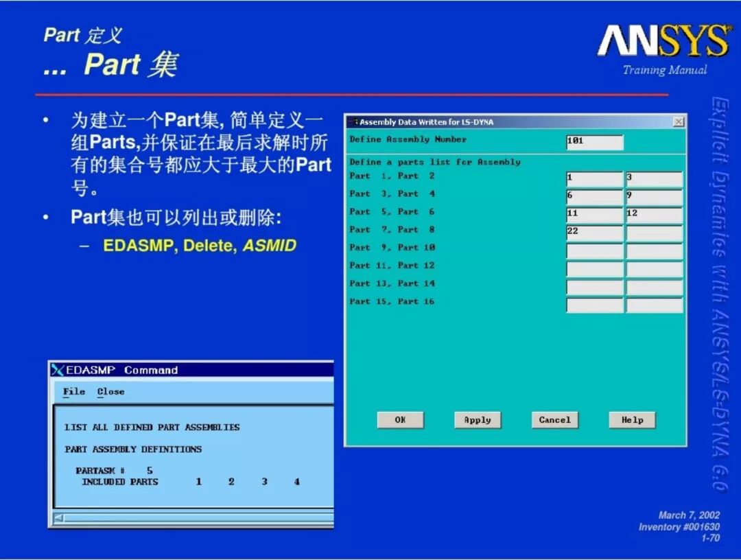This screenshot has width=741, height=560.
Task: Close the Assembly Data Written for LS-DYNA dialog
Action: tap(679, 122)
